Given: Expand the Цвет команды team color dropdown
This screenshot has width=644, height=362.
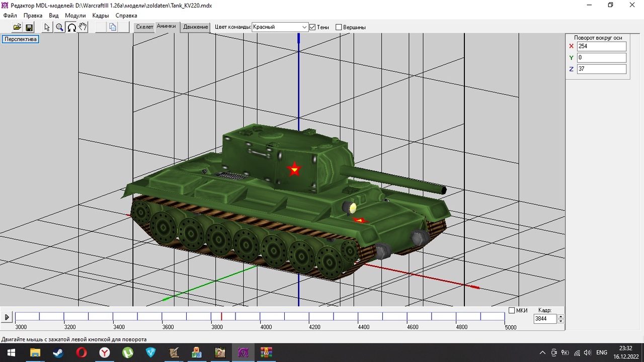Looking at the screenshot, I should pyautogui.click(x=304, y=27).
